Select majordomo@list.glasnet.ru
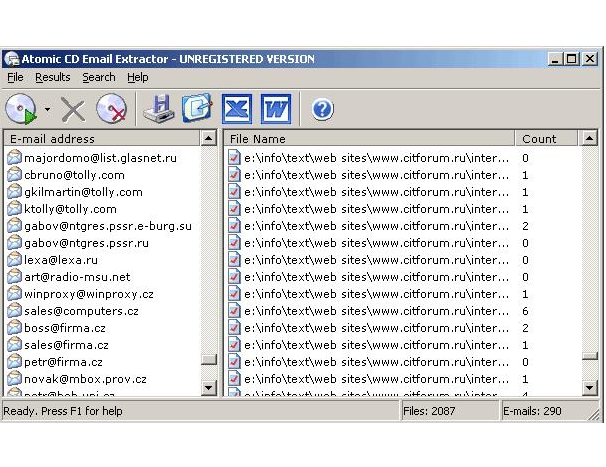Image resolution: width=606 pixels, height=467 pixels. [100, 158]
